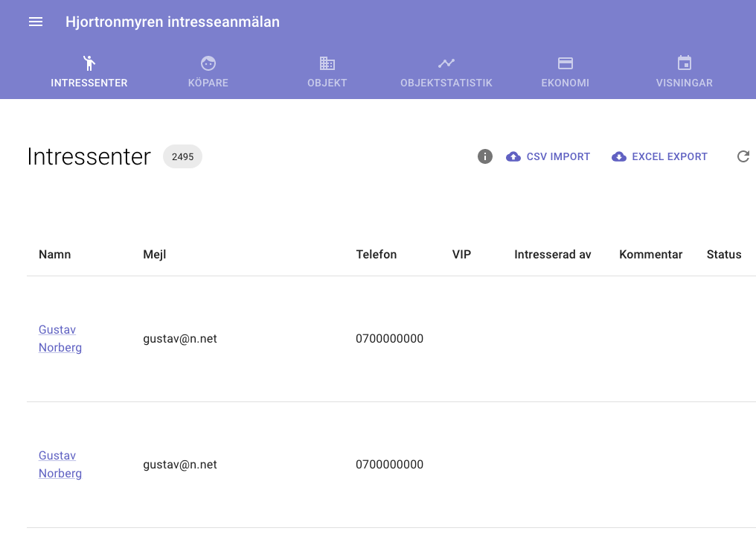Image resolution: width=756 pixels, height=534 pixels.
Task: Click the Telefon column header
Action: [x=377, y=255]
